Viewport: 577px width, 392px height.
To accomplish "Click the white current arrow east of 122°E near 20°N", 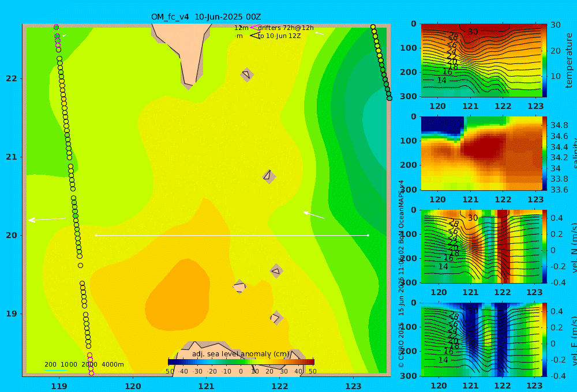I will pos(313,215).
